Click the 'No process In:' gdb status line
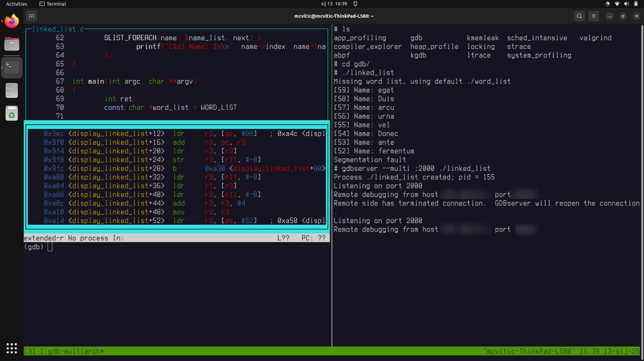The image size is (644, 361). [177, 238]
